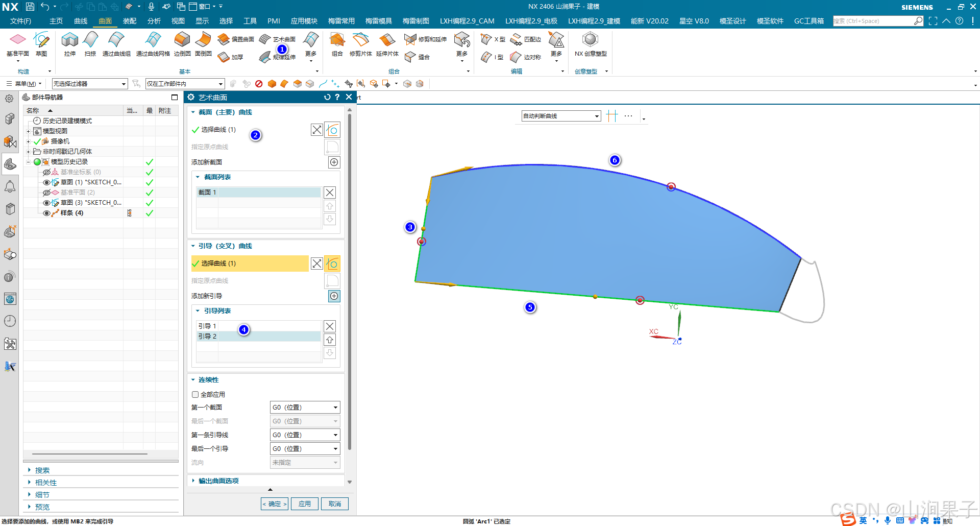
Task: Select the 组合 combine tool
Action: point(337,44)
